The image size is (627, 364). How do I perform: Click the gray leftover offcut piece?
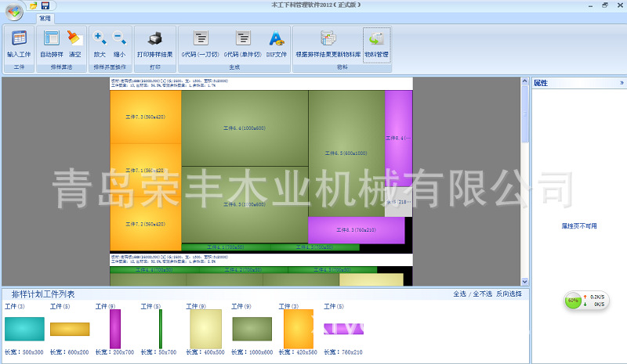pos(398,202)
